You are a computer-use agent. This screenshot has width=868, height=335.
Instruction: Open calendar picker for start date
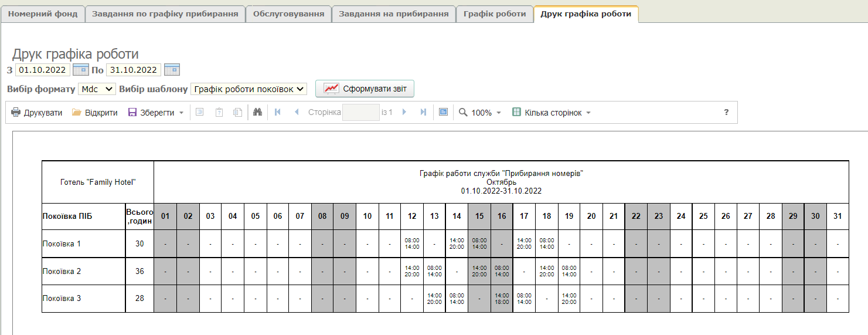[80, 70]
